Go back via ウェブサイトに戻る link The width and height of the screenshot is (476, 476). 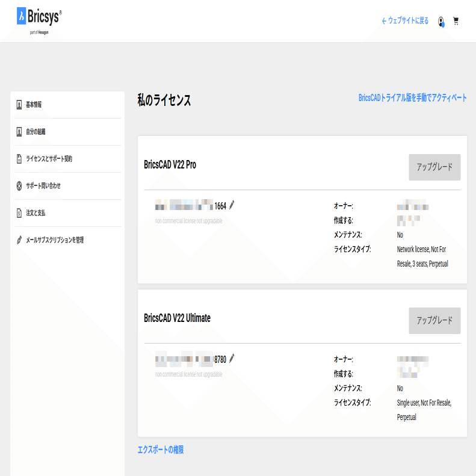point(405,20)
